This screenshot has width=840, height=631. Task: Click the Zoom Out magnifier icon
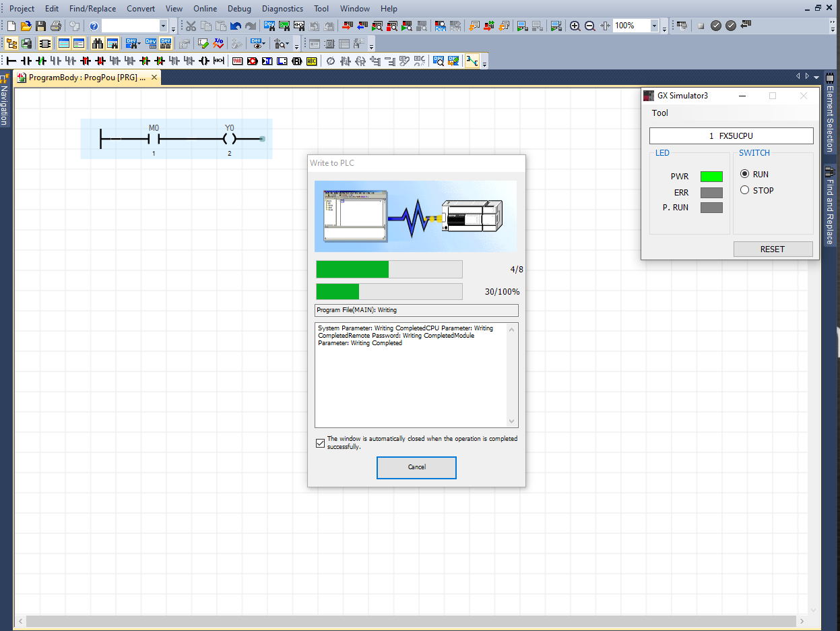(589, 26)
